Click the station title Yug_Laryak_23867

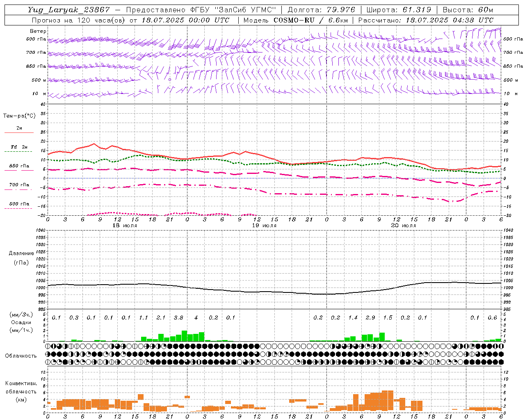coord(68,10)
